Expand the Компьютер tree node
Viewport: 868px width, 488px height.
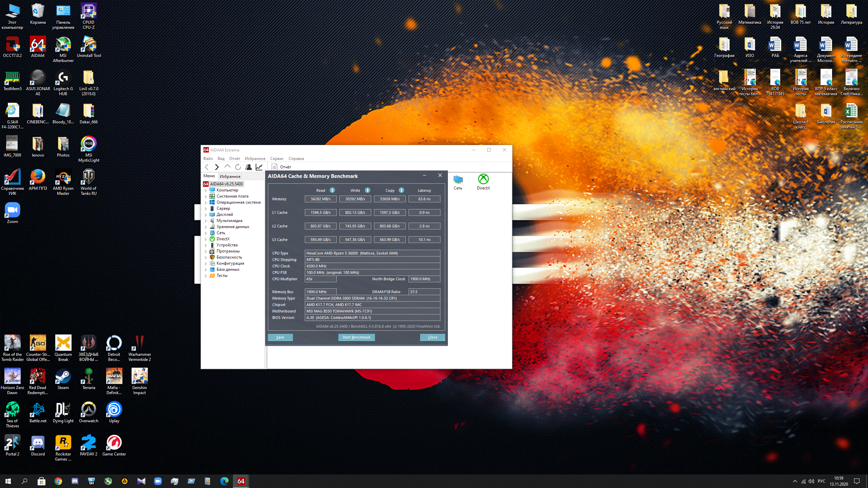coord(205,190)
